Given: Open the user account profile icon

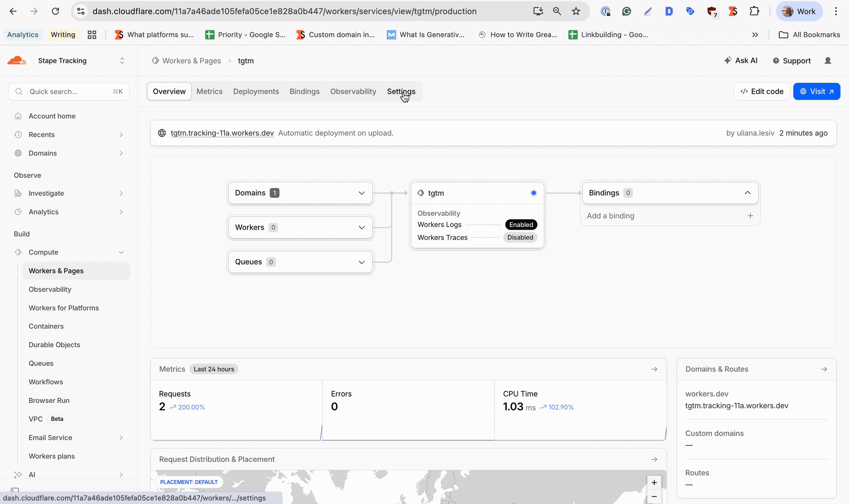Looking at the screenshot, I should [828, 61].
